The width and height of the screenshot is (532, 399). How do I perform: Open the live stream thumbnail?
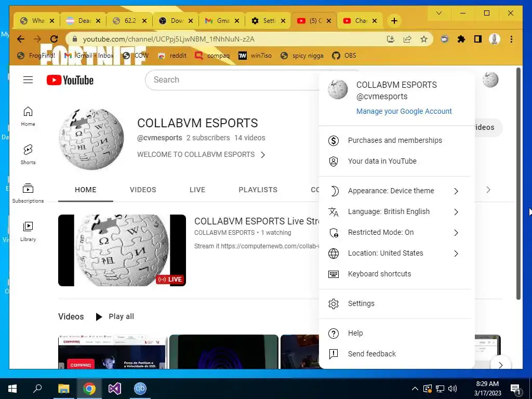coord(122,250)
